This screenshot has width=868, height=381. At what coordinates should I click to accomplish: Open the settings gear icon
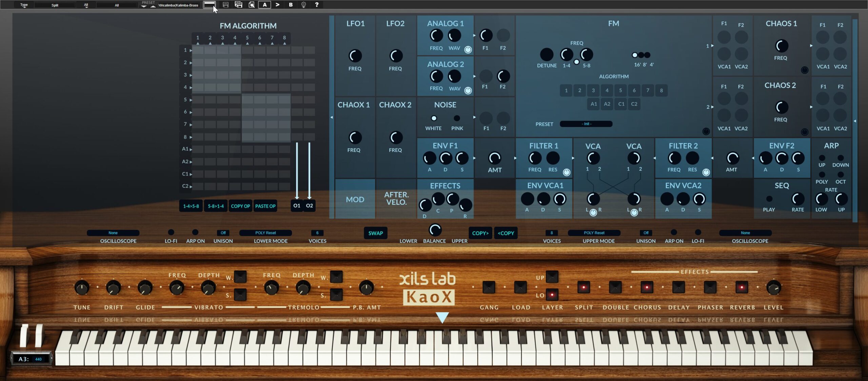coord(303,5)
